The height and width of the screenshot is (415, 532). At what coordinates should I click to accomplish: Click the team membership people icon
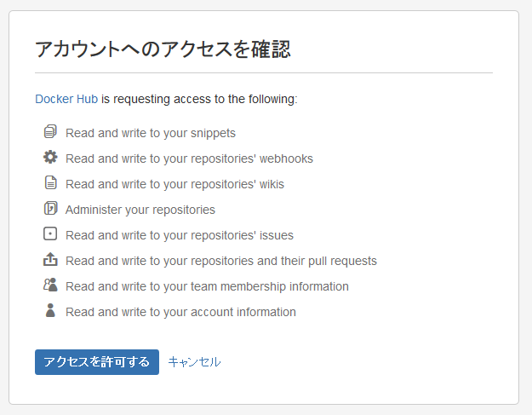coord(50,285)
